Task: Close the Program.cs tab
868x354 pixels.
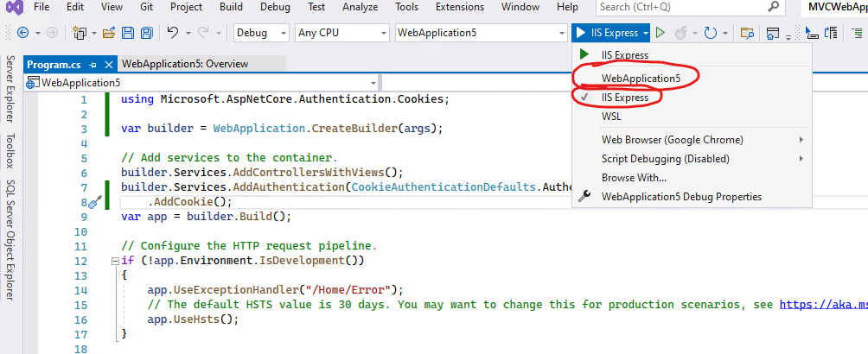Action: click(109, 65)
